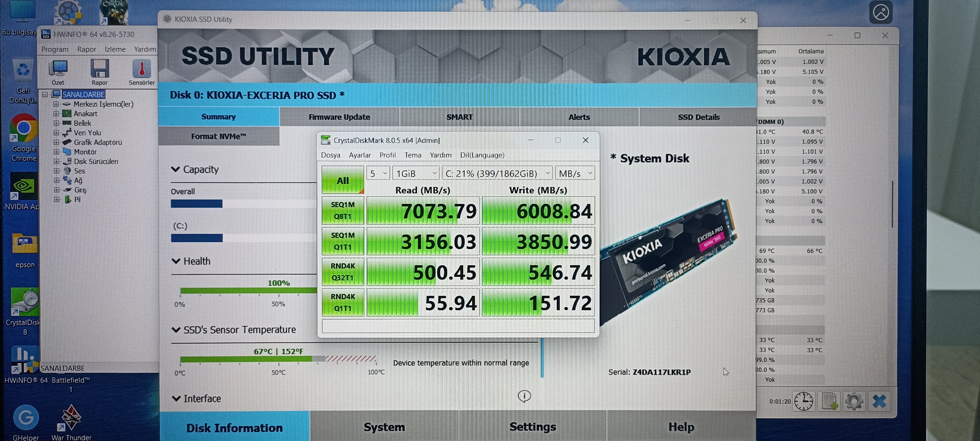This screenshot has height=441, width=980.
Task: Open Program menu in HWiNFO
Action: [55, 49]
